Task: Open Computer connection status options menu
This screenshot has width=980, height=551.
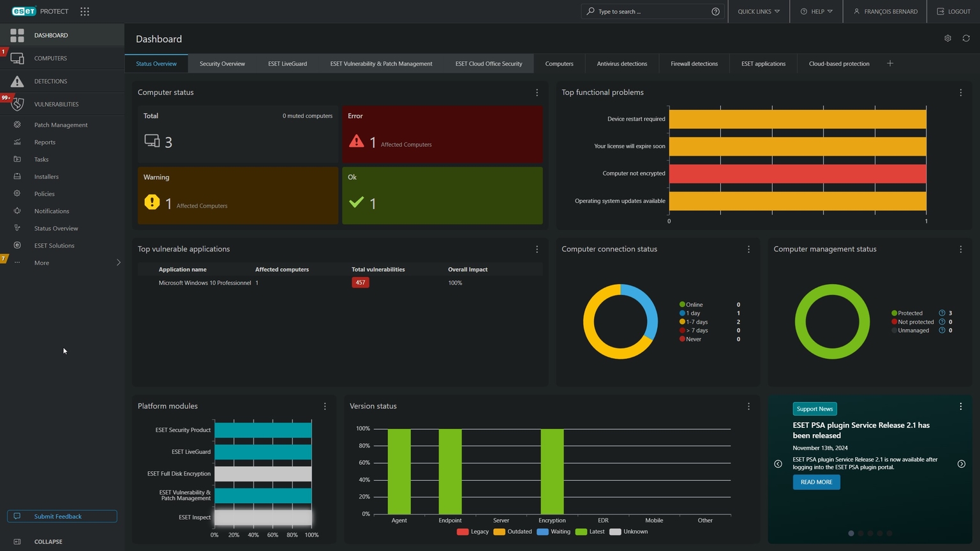Action: click(x=748, y=250)
